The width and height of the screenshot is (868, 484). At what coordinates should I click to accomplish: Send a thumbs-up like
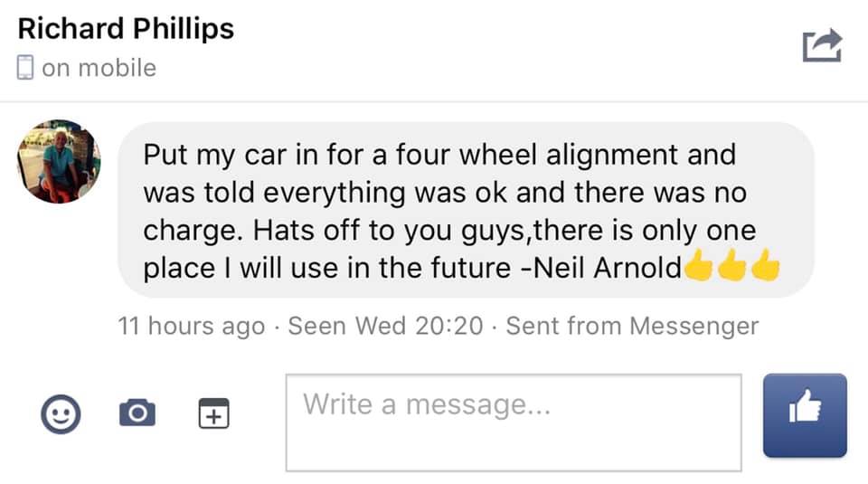pos(805,415)
